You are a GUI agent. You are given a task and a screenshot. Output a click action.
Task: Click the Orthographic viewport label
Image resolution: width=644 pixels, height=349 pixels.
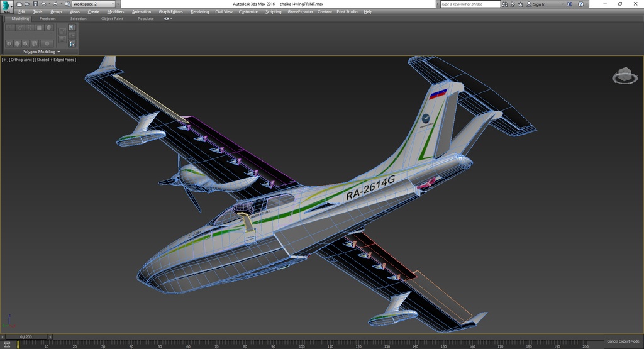21,60
